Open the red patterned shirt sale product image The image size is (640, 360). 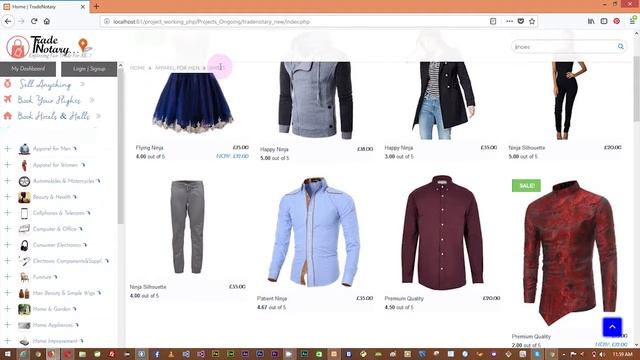pyautogui.click(x=570, y=253)
